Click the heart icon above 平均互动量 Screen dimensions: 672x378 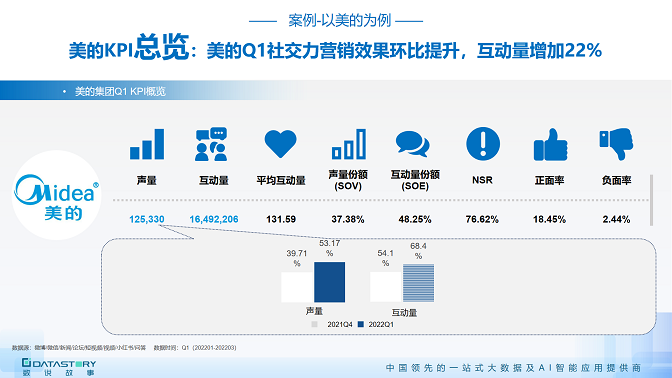(280, 144)
